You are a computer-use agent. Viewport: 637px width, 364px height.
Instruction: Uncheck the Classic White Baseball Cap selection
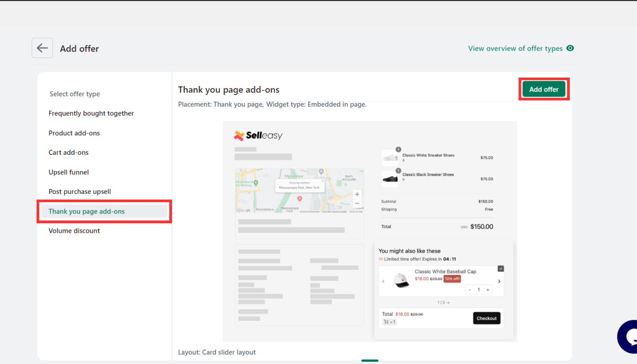[501, 269]
